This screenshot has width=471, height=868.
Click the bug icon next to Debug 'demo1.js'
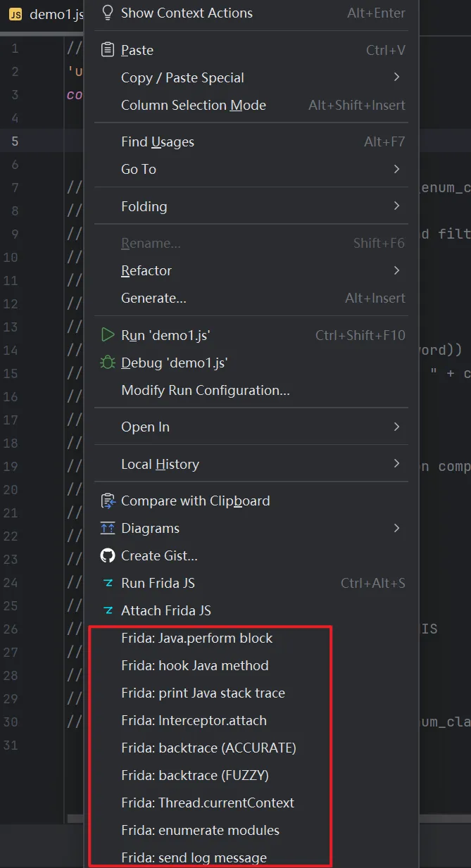(108, 363)
